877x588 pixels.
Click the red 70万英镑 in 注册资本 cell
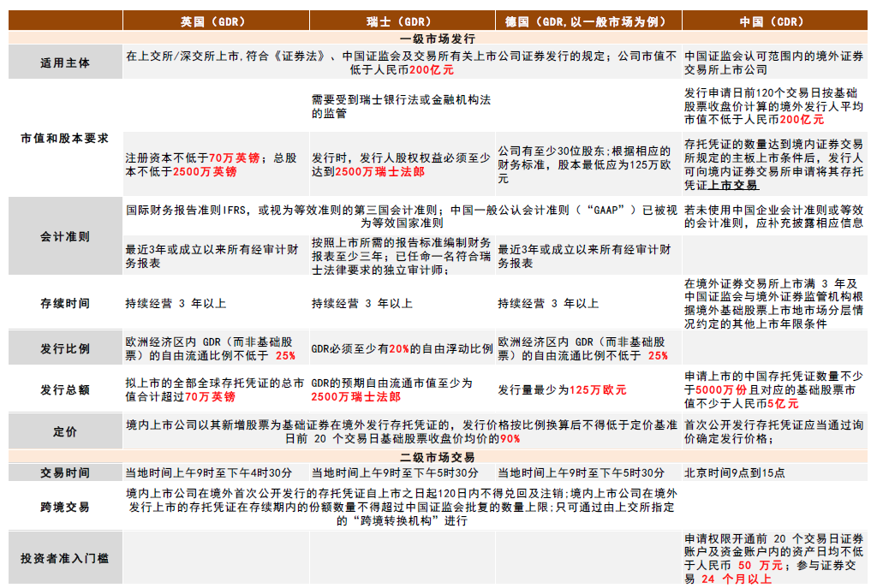tap(235, 157)
